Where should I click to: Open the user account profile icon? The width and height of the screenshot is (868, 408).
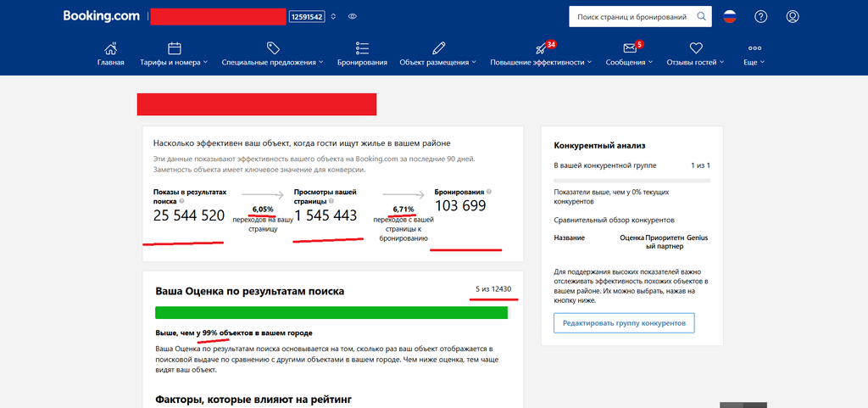[x=793, y=17]
